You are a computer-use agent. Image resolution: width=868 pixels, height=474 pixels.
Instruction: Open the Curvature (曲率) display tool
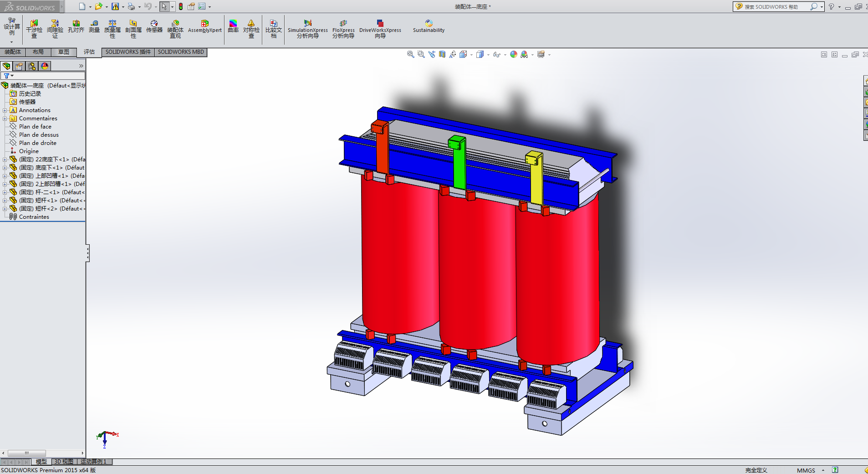pos(233,26)
